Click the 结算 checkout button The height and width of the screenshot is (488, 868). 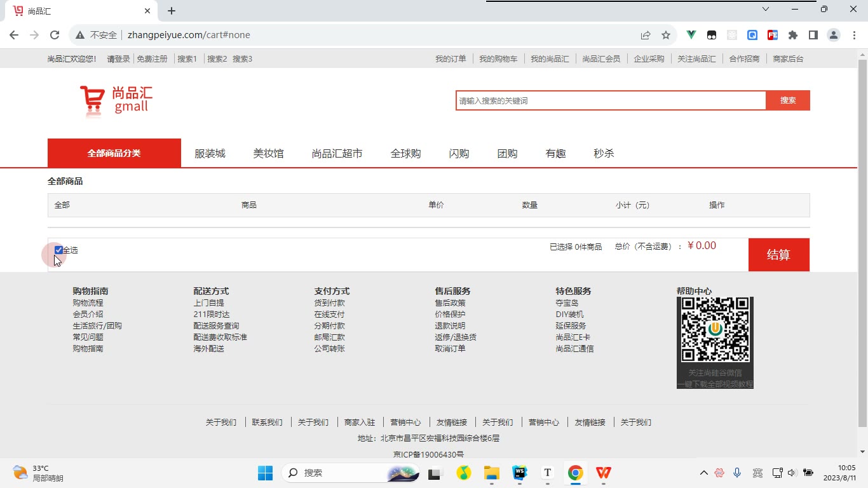click(778, 255)
